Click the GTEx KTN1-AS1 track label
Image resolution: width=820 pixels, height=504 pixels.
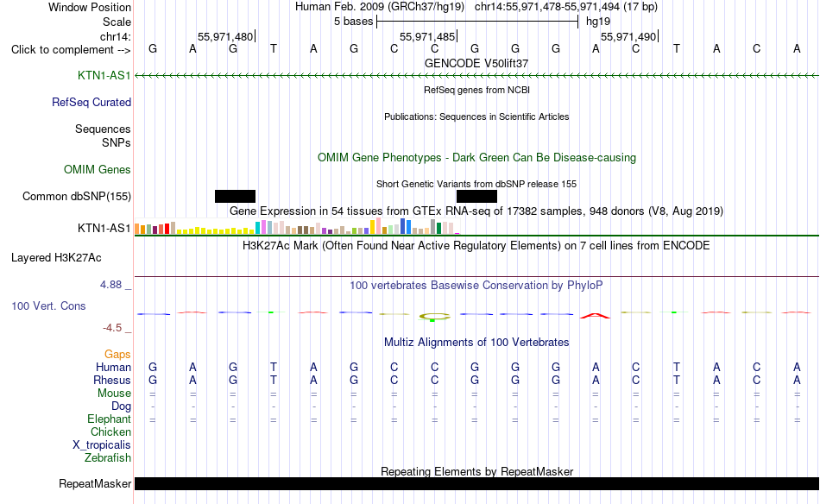(x=104, y=229)
